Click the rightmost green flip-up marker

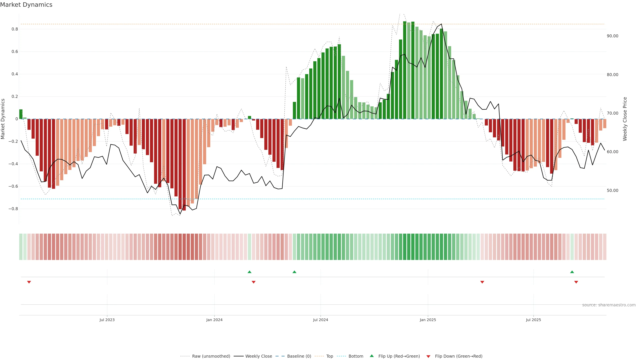point(572,272)
